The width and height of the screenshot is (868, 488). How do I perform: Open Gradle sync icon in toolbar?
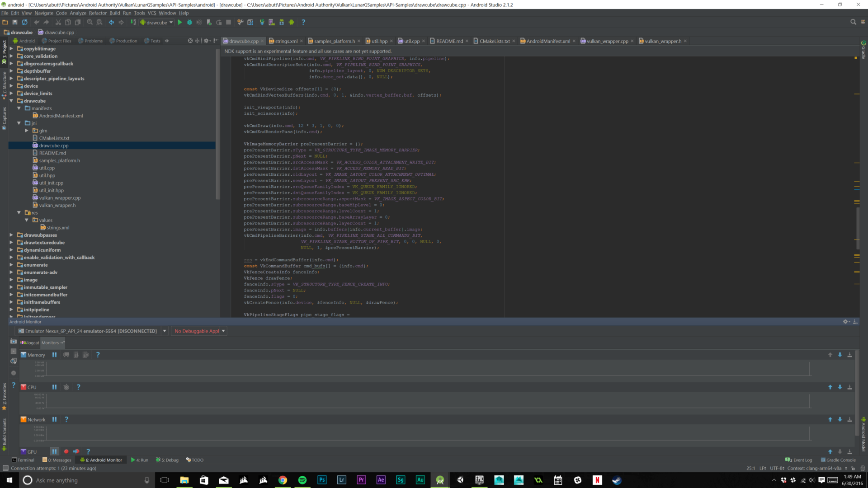(261, 22)
